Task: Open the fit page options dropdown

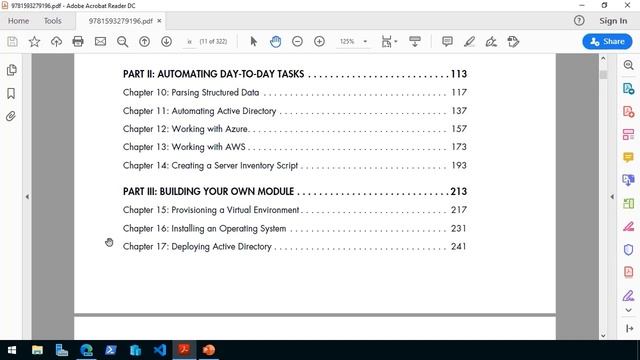Action: pyautogui.click(x=389, y=41)
